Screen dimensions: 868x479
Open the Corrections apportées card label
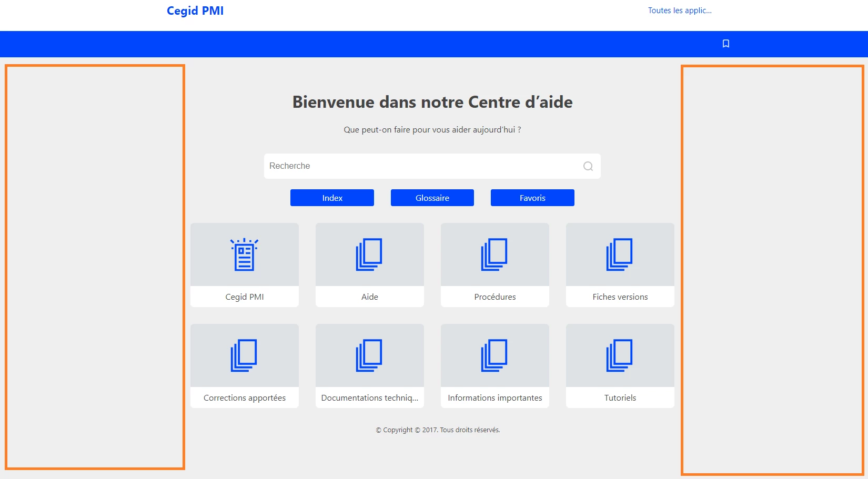pos(245,398)
